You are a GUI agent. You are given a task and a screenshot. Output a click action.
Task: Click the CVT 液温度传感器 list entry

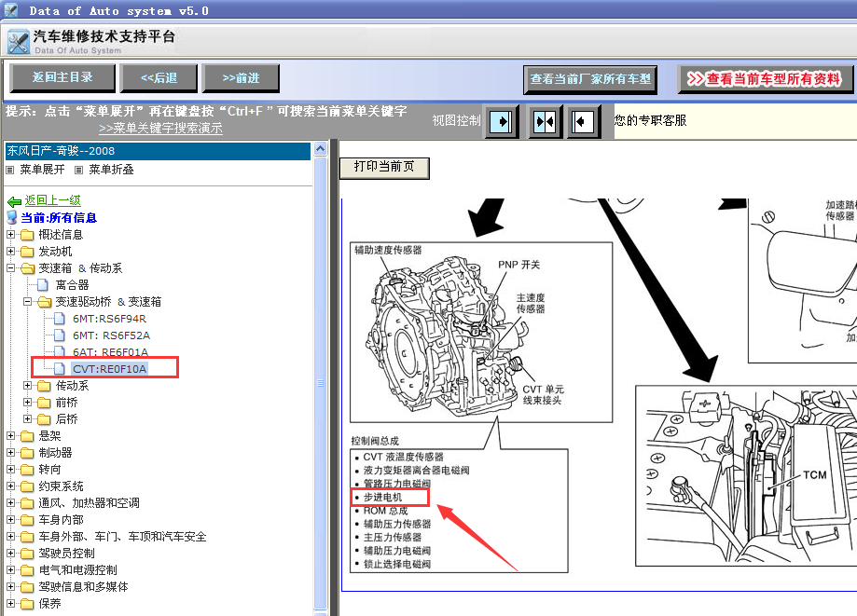tap(404, 457)
